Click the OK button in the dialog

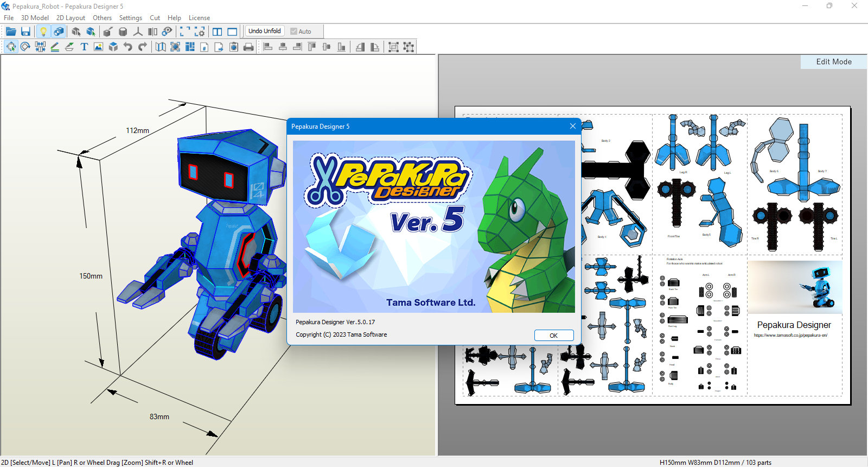click(554, 336)
